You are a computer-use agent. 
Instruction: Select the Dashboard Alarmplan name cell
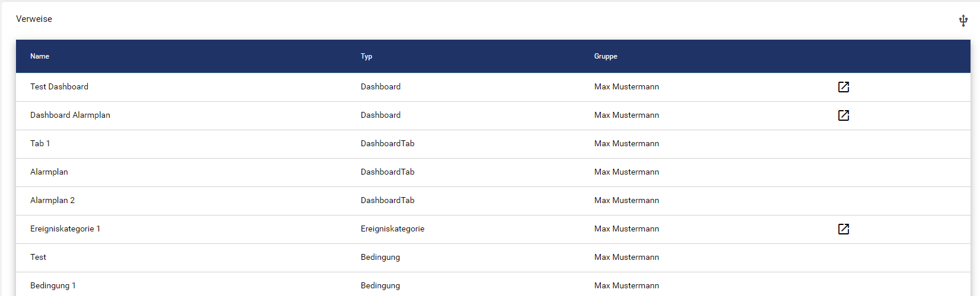click(70, 115)
